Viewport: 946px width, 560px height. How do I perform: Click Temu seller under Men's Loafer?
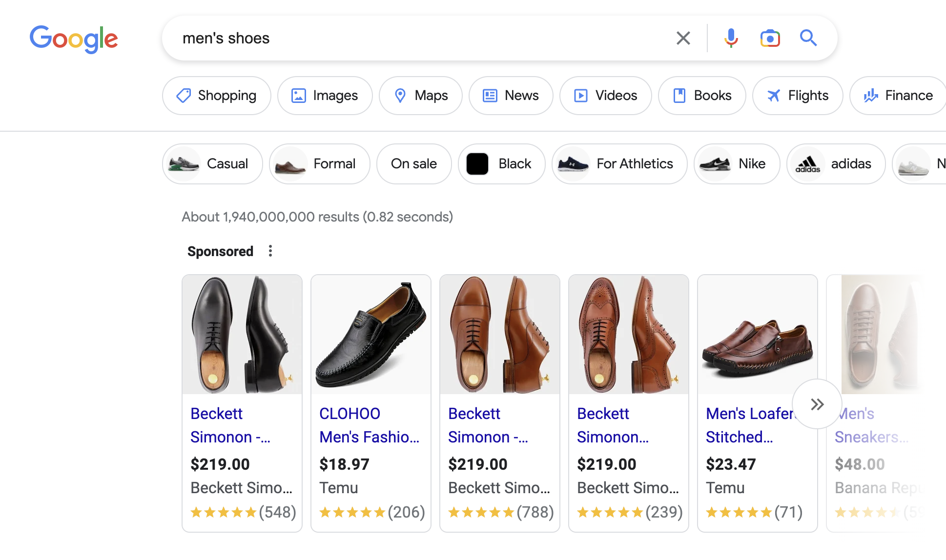click(x=725, y=488)
